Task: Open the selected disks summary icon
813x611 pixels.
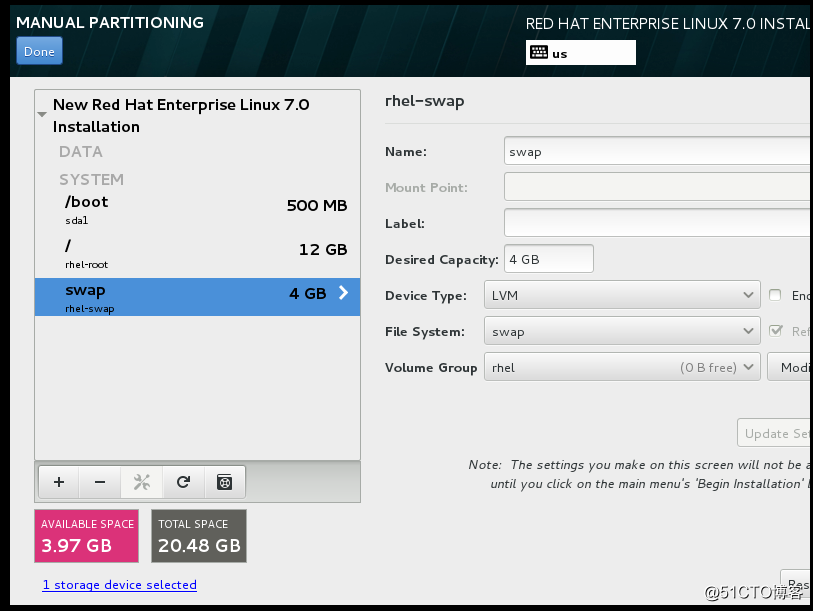Action: pyautogui.click(x=225, y=482)
